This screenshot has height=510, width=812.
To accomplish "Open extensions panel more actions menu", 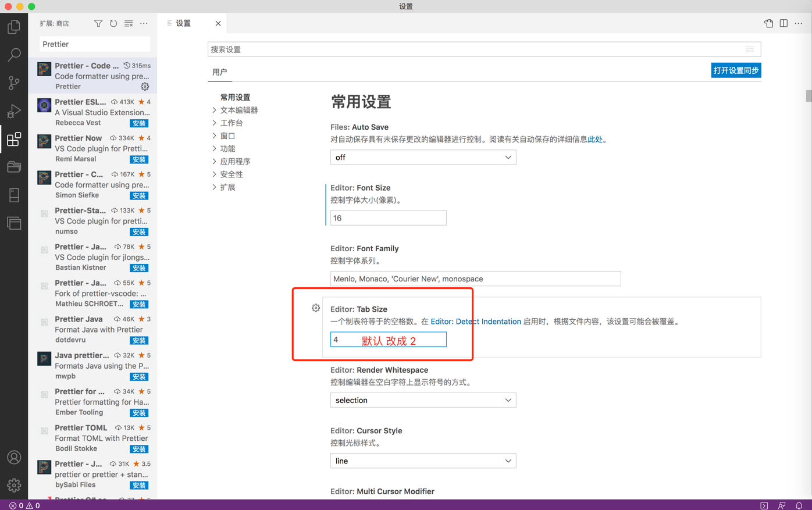I will coord(144,23).
